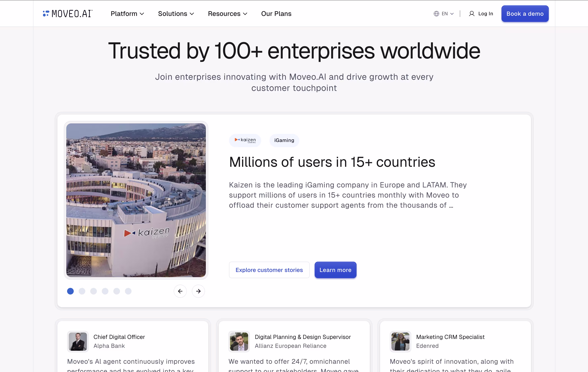Select the second carousel dot

click(82, 291)
